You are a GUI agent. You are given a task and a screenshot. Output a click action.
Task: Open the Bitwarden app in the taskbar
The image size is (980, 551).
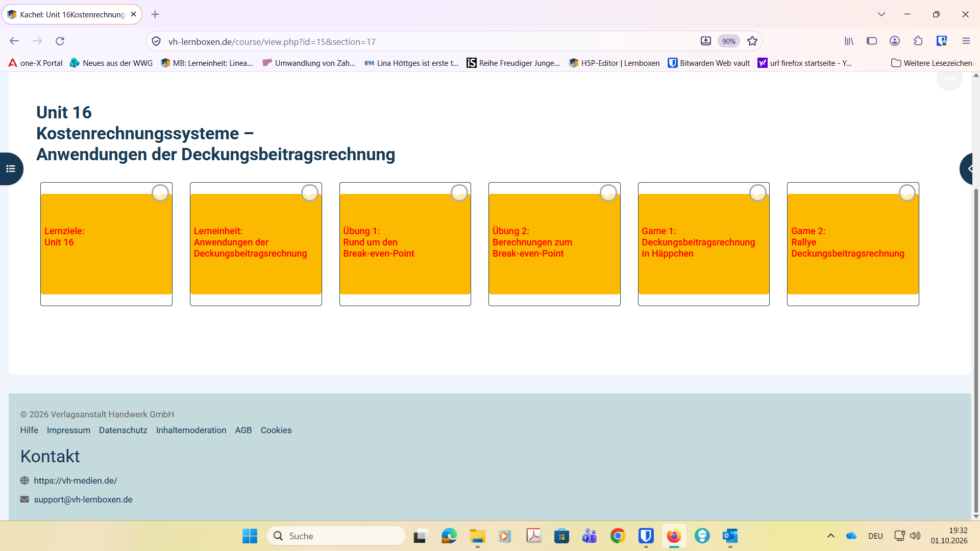point(646,536)
